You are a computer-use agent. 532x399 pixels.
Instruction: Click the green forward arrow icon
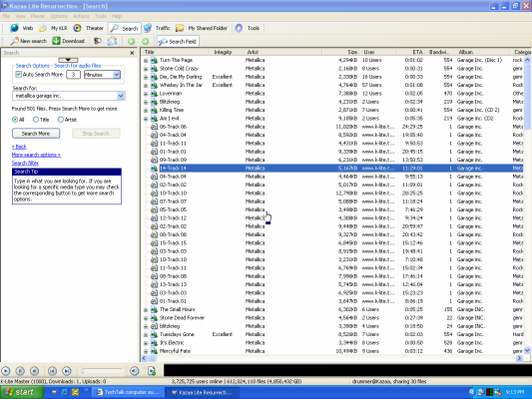[x=145, y=41]
